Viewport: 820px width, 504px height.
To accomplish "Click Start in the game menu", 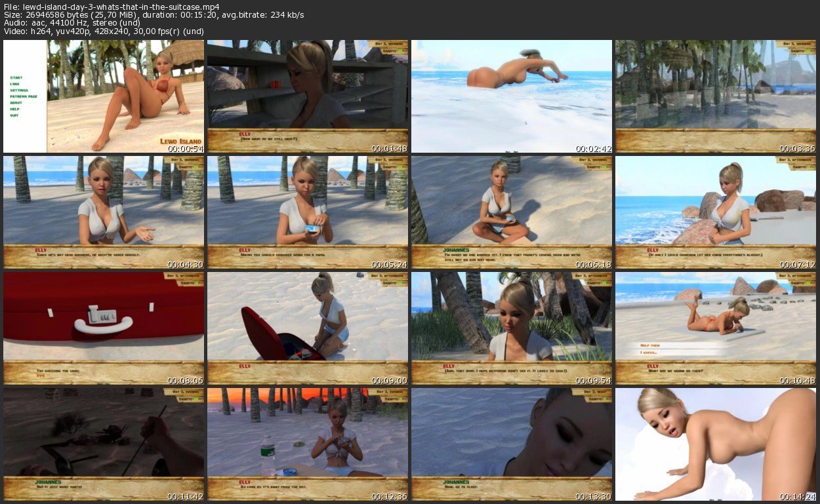I will click(x=16, y=77).
